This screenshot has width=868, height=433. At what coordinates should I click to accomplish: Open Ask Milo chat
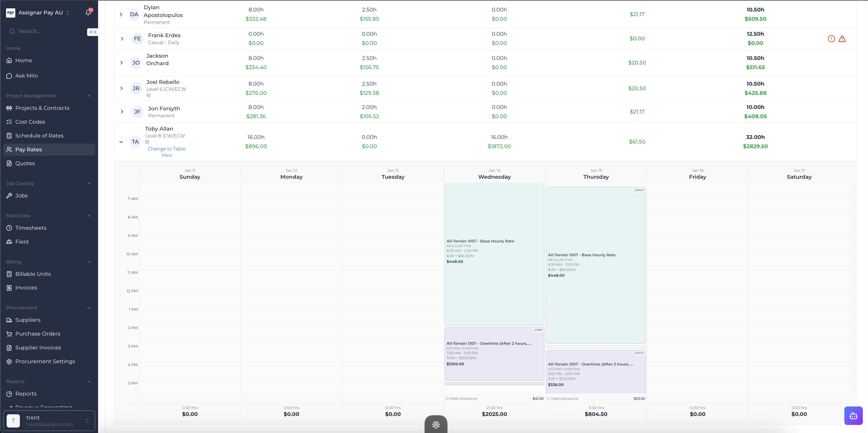pyautogui.click(x=26, y=76)
